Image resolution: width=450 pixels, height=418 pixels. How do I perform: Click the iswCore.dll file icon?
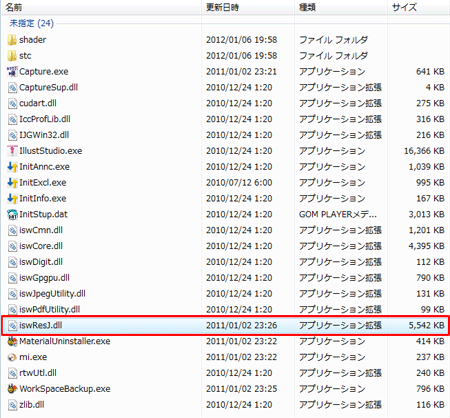[12, 246]
